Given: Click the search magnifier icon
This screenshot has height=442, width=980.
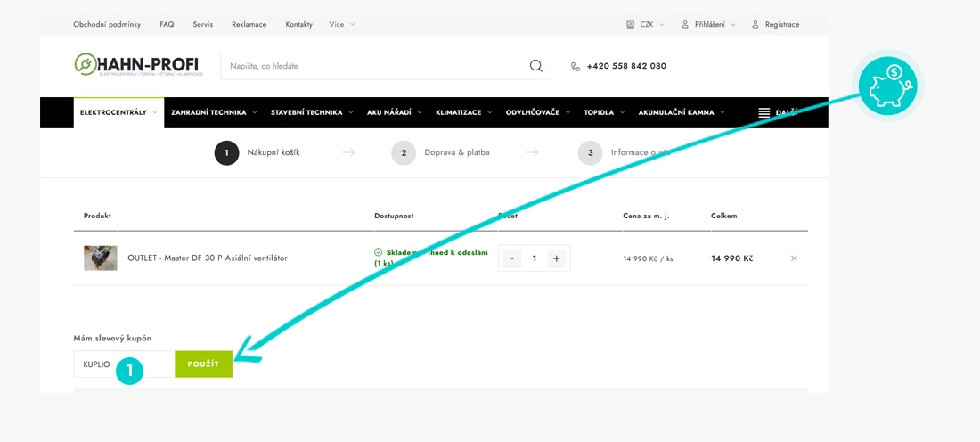Looking at the screenshot, I should [x=535, y=66].
